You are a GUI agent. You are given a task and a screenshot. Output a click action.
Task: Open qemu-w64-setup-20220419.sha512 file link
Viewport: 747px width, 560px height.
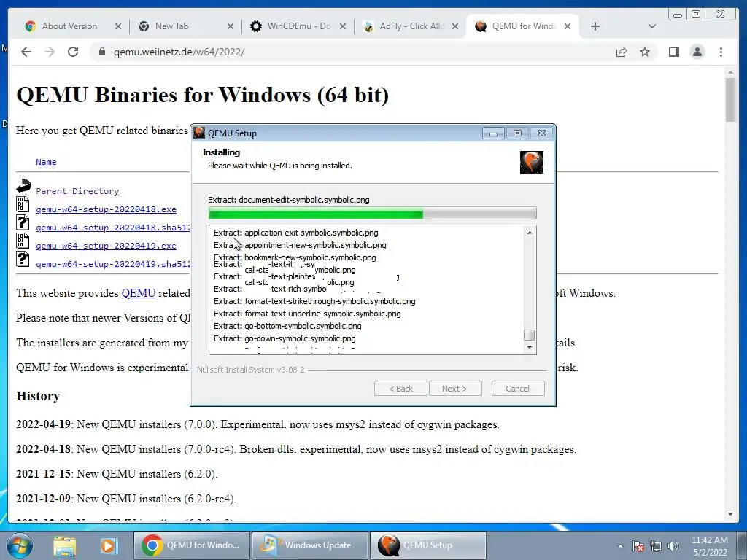[x=113, y=264]
